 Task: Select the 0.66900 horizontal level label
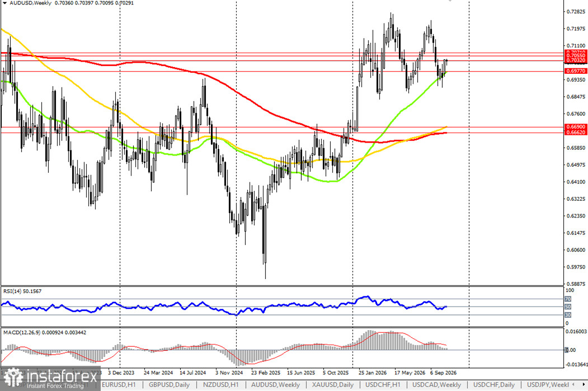click(x=576, y=127)
